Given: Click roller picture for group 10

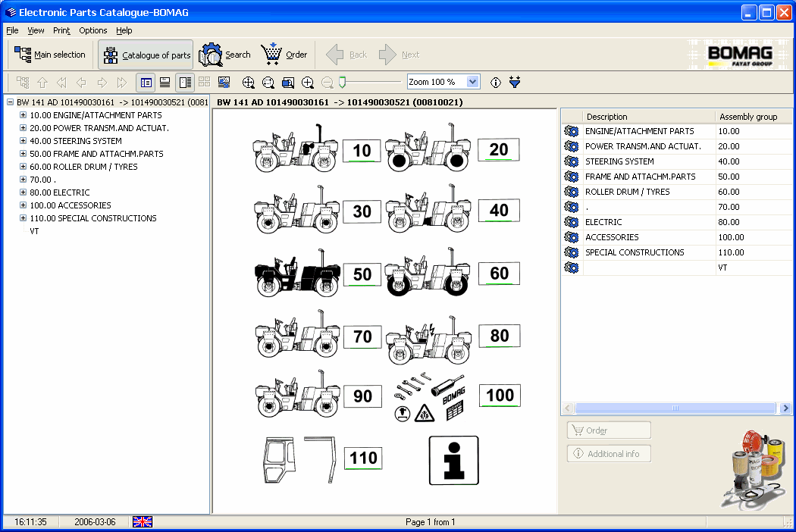Looking at the screenshot, I should click(x=296, y=149).
